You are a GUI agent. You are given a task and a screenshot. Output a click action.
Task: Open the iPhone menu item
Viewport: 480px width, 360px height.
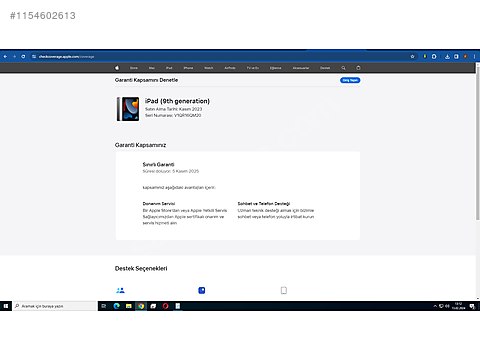(188, 68)
